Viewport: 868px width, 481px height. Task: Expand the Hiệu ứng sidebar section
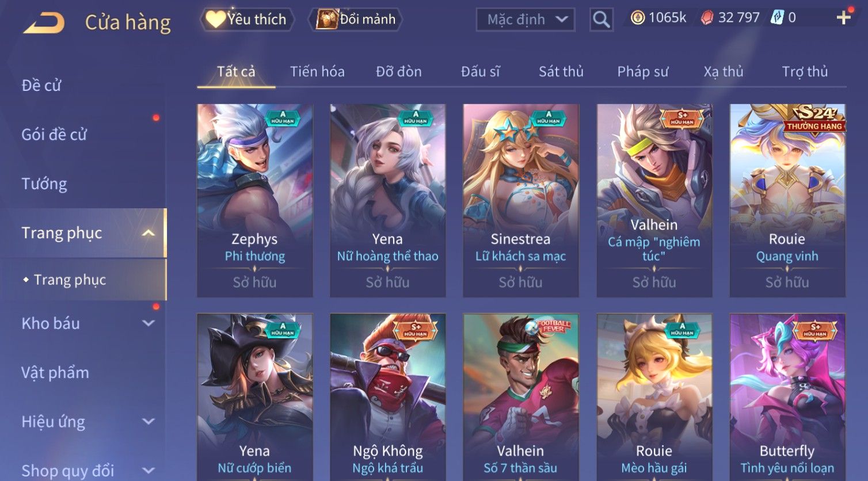click(149, 422)
